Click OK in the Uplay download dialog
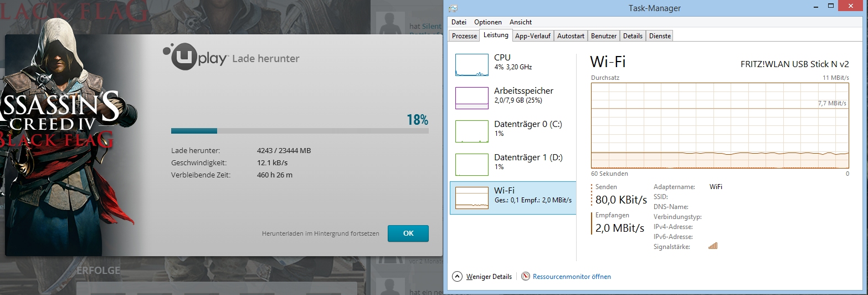This screenshot has height=295, width=868. point(408,233)
